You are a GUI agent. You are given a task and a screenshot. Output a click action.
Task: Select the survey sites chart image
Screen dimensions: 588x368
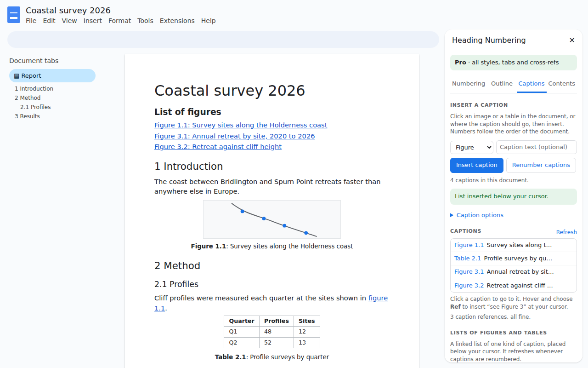pos(272,219)
